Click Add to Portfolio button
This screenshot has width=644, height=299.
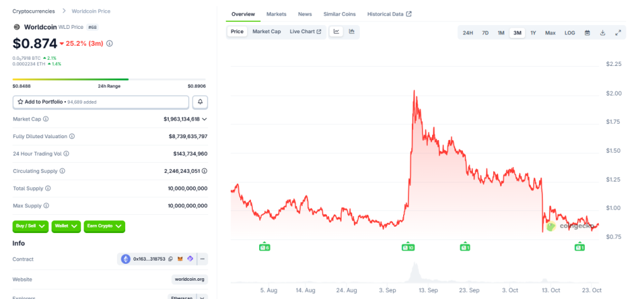tap(101, 102)
